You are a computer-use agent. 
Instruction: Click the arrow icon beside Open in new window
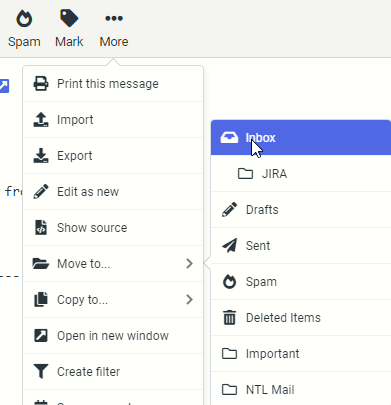41,335
